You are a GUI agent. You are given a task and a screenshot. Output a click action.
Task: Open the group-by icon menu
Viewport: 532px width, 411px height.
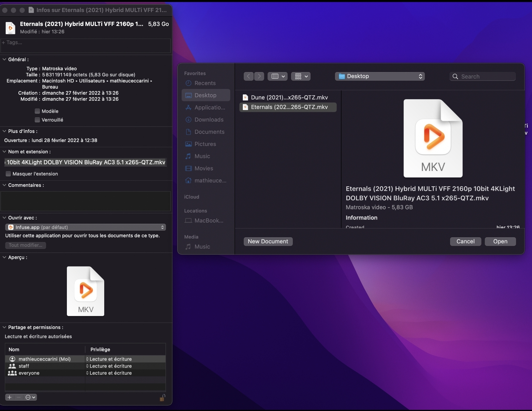pos(301,76)
